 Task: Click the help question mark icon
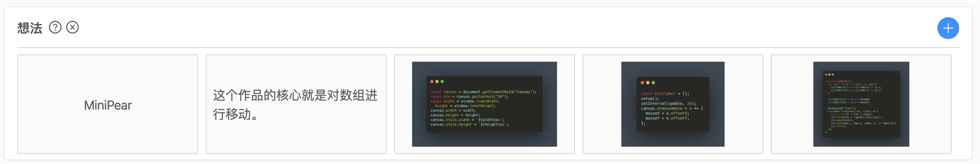(x=55, y=28)
